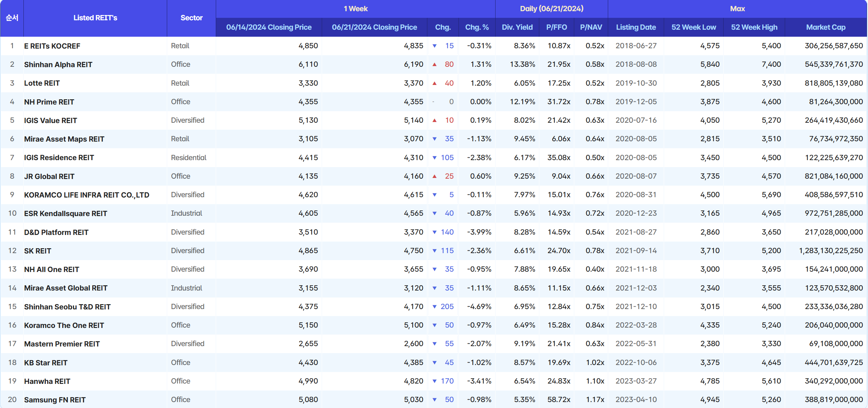Click the 1 Week group header

355,9
